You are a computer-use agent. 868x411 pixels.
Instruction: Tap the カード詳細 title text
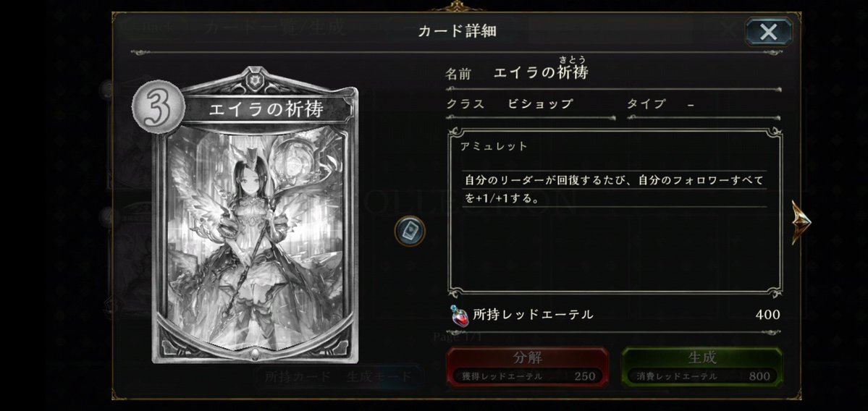click(x=457, y=31)
